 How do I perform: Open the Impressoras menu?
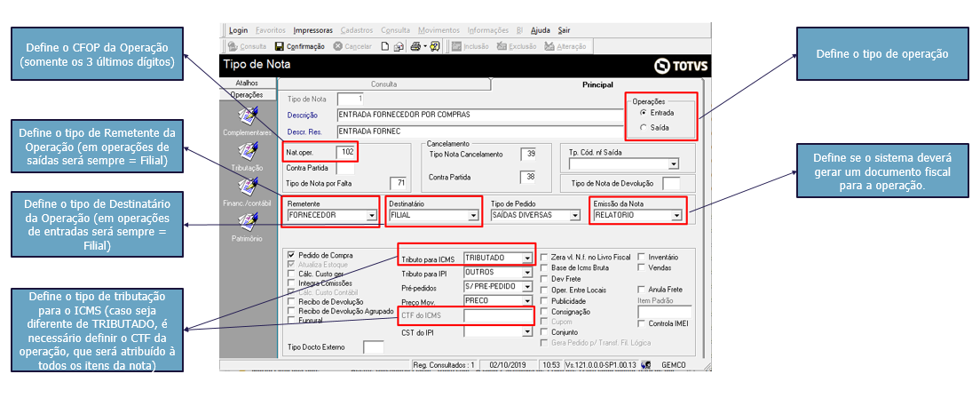point(313,30)
